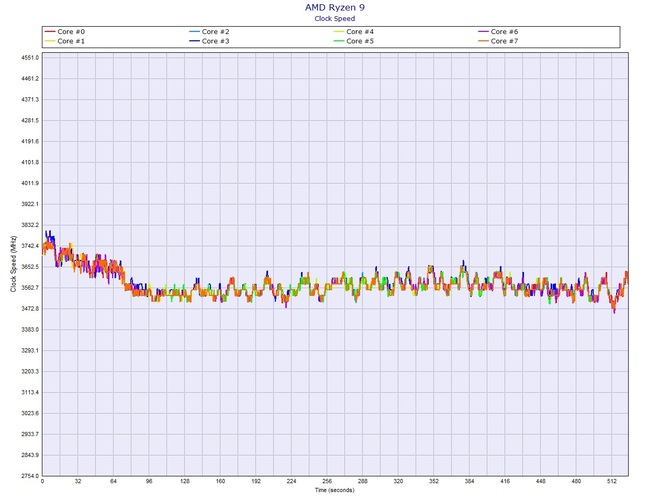This screenshot has width=670, height=502.
Task: Click the purple Core #6 color line
Action: (x=483, y=32)
